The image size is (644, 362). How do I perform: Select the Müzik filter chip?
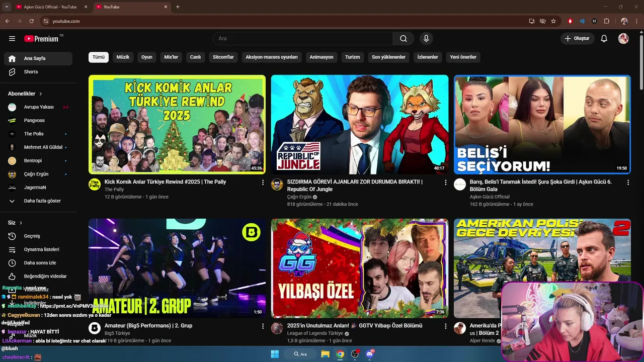point(123,57)
